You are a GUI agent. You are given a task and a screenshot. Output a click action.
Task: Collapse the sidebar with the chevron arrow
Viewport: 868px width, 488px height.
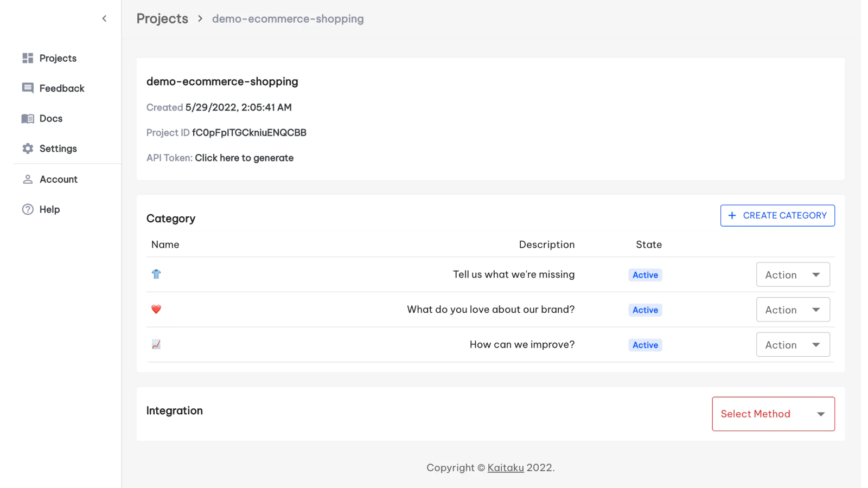(104, 18)
